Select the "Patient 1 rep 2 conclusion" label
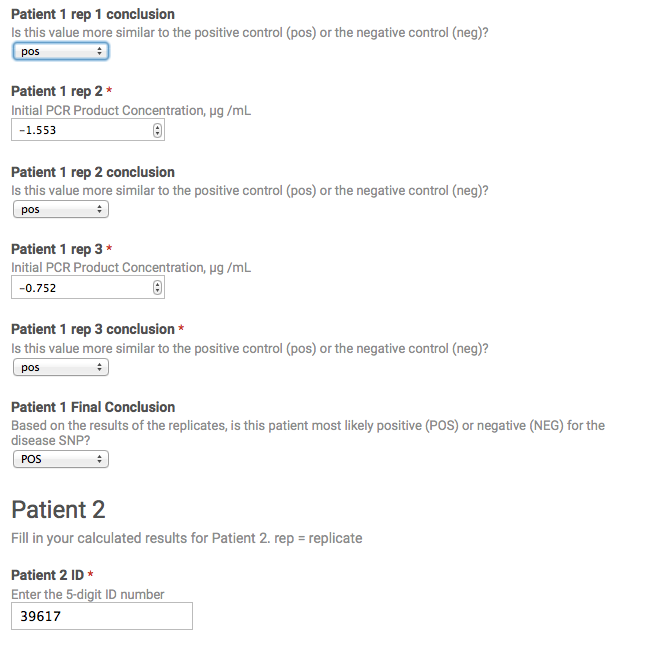The height and width of the screenshot is (650, 651). click(92, 172)
